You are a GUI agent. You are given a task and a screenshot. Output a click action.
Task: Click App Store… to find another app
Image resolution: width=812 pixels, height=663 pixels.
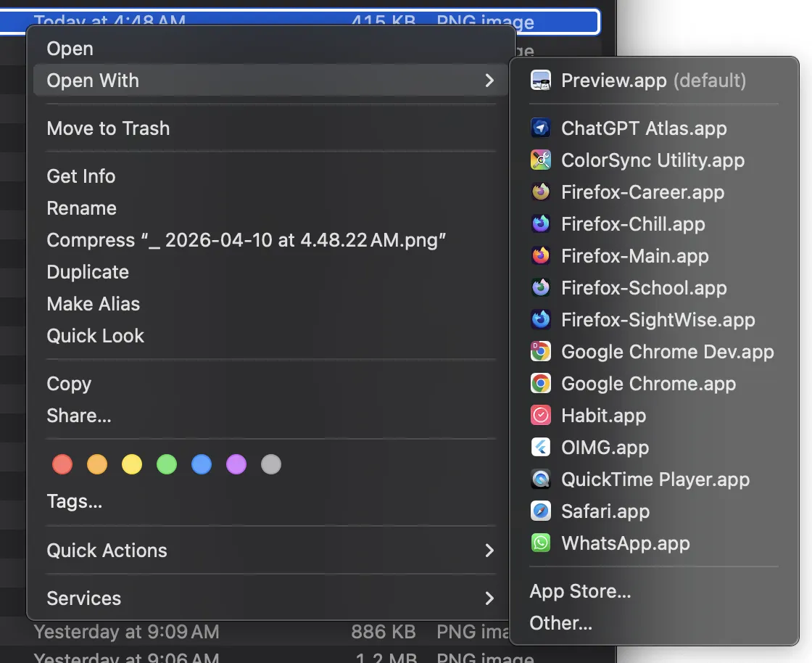click(x=580, y=591)
